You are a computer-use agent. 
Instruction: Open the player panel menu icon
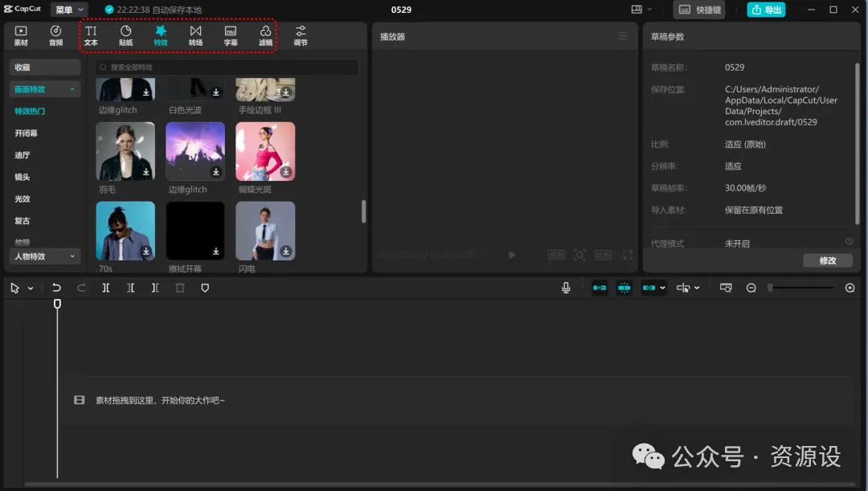tap(622, 36)
